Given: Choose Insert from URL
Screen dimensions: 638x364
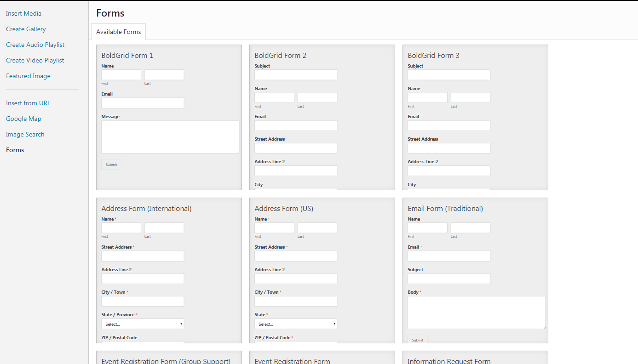Looking at the screenshot, I should coord(28,103).
